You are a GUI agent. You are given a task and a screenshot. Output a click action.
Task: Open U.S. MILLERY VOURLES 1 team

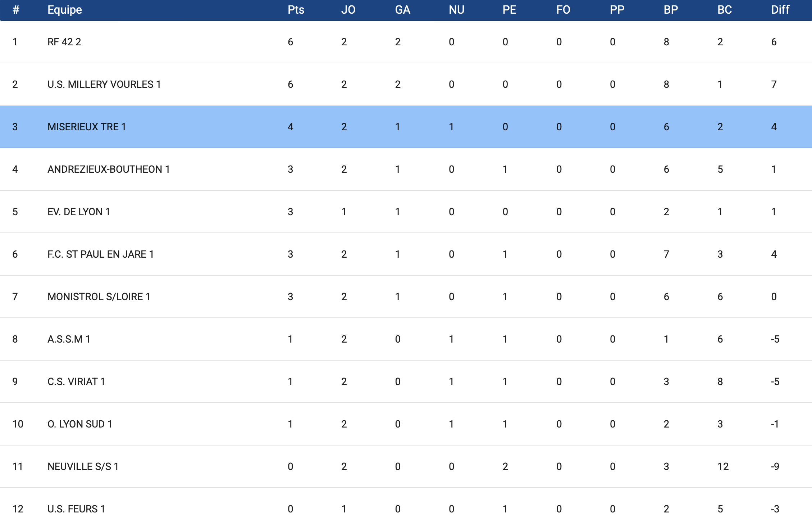[104, 85]
